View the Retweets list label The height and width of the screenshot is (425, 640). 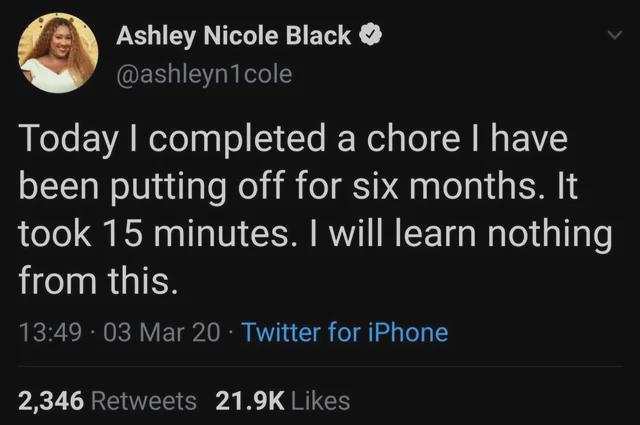(143, 400)
